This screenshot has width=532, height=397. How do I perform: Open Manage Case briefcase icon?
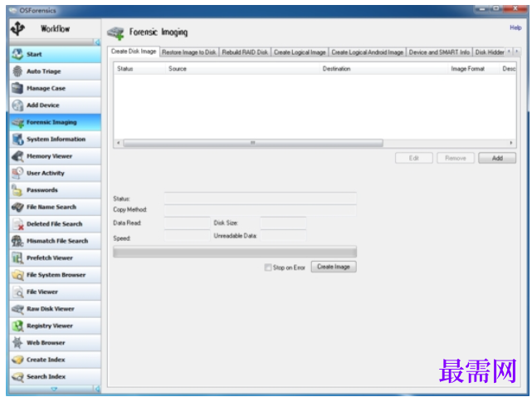17,88
